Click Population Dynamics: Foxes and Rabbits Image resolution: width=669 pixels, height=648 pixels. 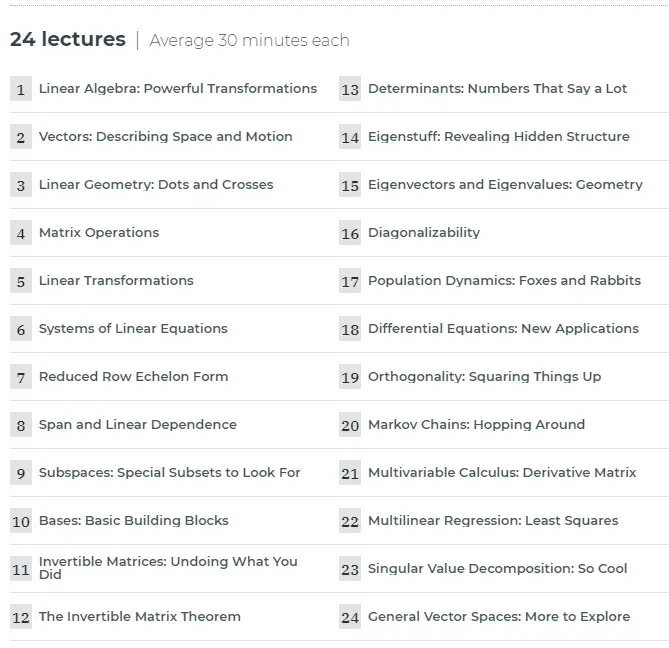[x=504, y=280]
